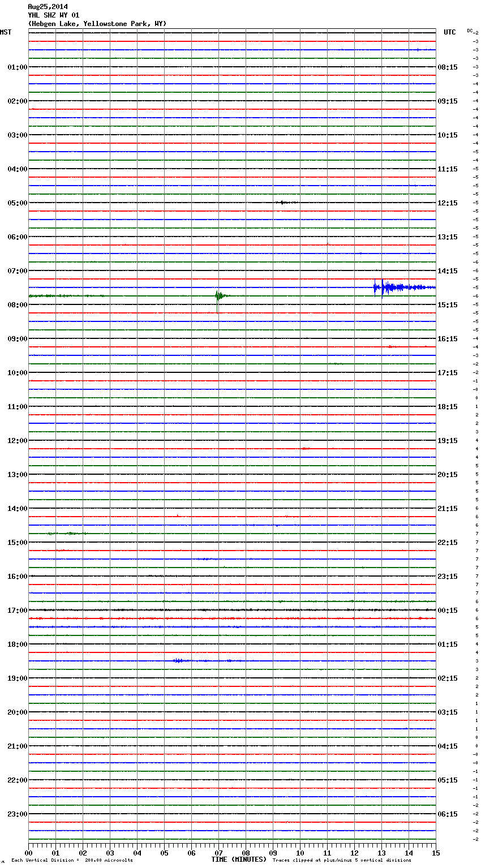Viewport: 481px width, 868px height.
Task: Click minute 15 on the bottom axis
Action: tap(435, 853)
